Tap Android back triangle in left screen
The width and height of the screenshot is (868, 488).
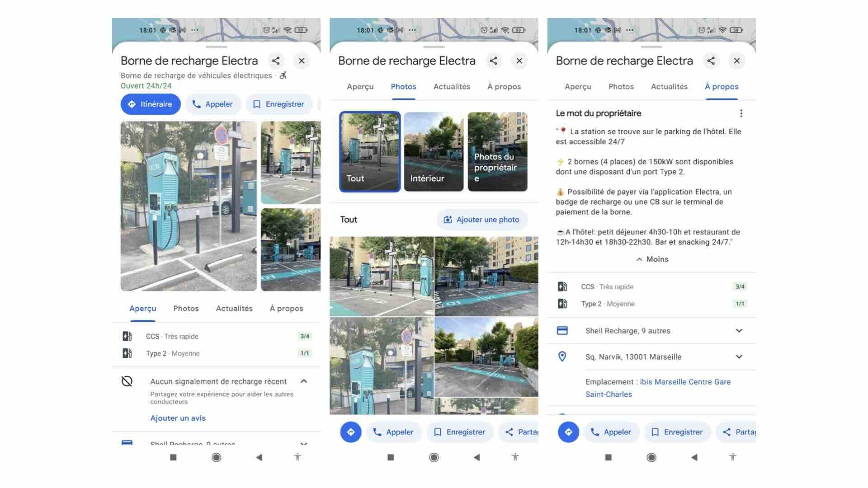[x=259, y=458]
